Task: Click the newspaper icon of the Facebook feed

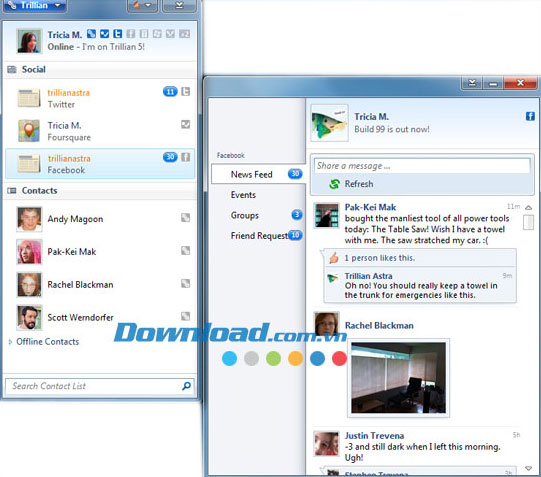Action: pyautogui.click(x=29, y=163)
